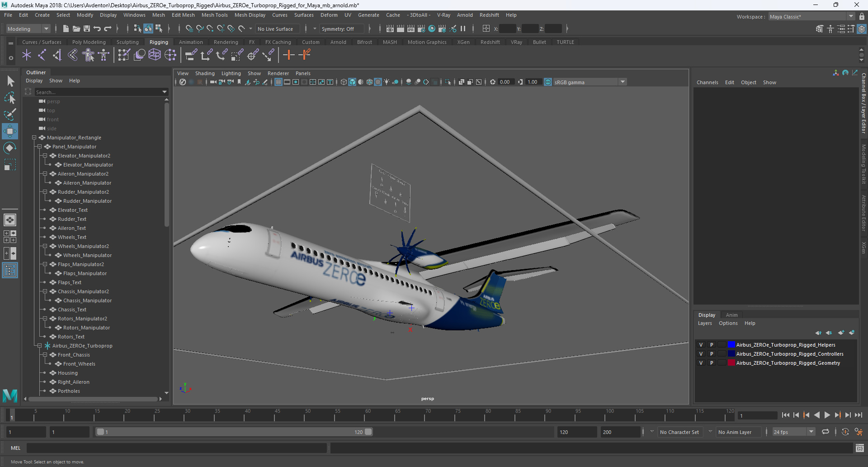Open the Workspace Maya Classic dropdown
Viewport: 868px width, 467px height.
811,17
